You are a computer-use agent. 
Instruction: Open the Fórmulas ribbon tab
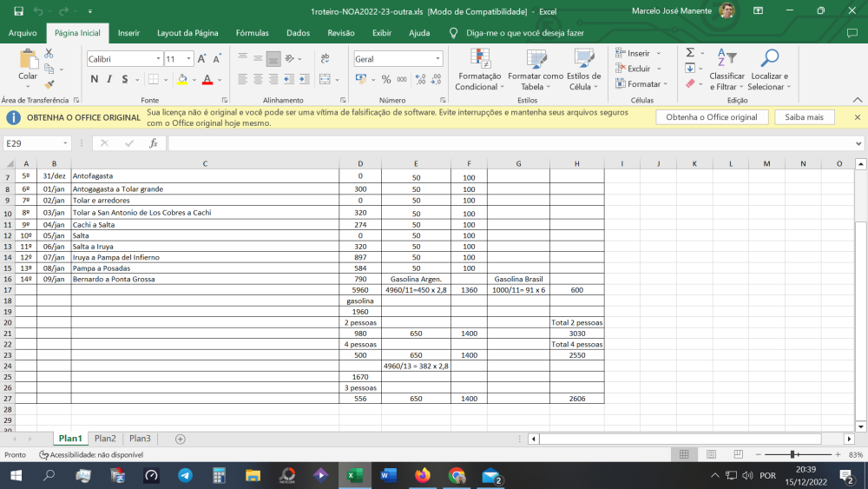(252, 33)
